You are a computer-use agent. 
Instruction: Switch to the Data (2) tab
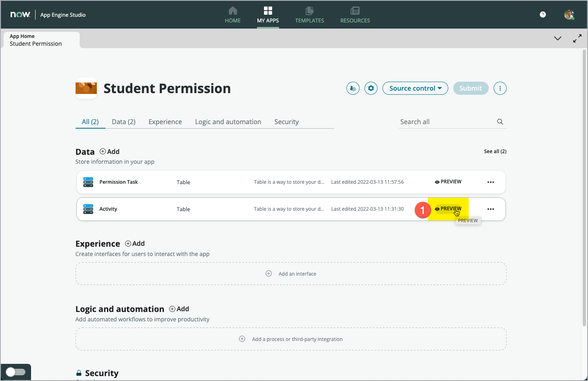123,122
